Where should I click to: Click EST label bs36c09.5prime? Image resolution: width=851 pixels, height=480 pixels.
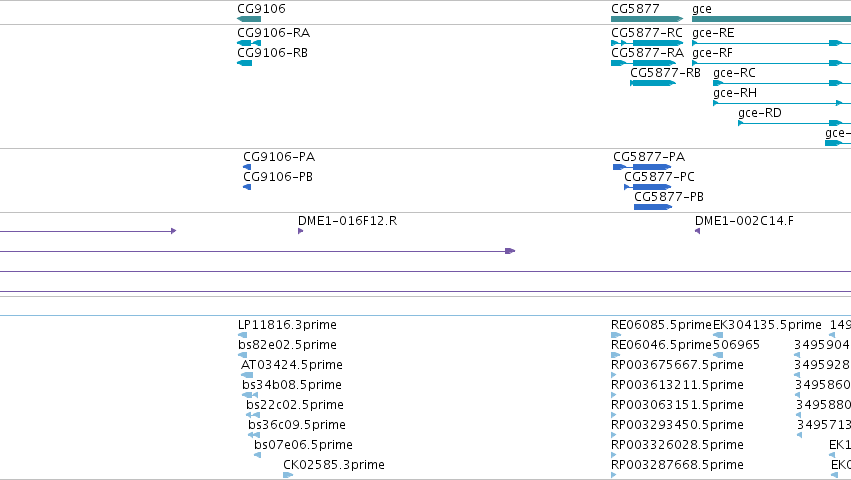(x=297, y=425)
